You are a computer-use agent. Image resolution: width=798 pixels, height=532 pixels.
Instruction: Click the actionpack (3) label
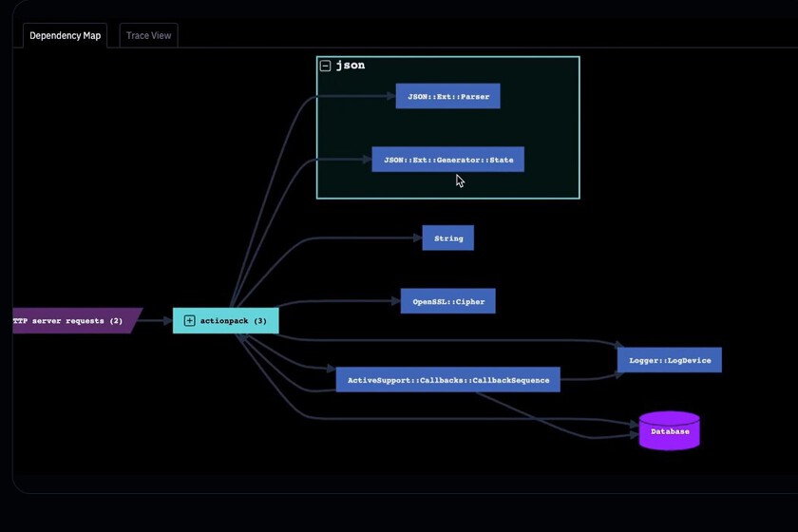point(233,321)
